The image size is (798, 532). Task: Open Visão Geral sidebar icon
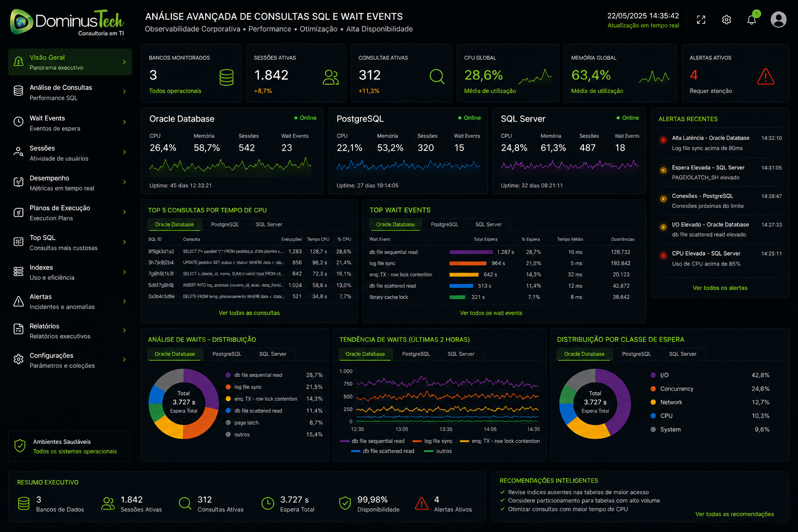click(x=19, y=62)
